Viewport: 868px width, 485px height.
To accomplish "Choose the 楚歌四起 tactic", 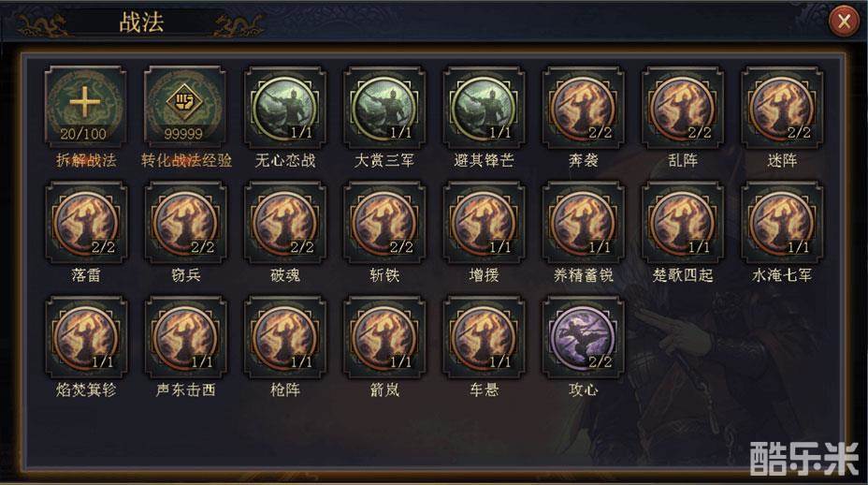I will click(683, 222).
